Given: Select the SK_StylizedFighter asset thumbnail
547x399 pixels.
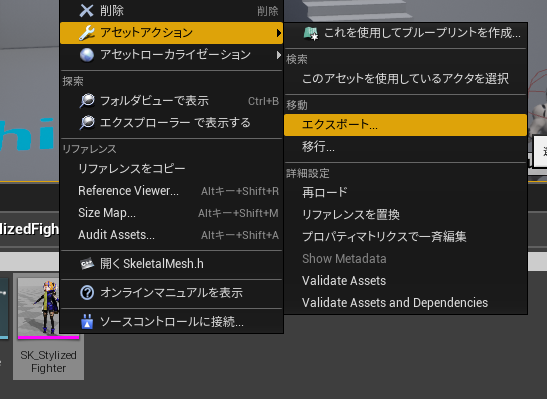Looking at the screenshot, I should click(48, 326).
